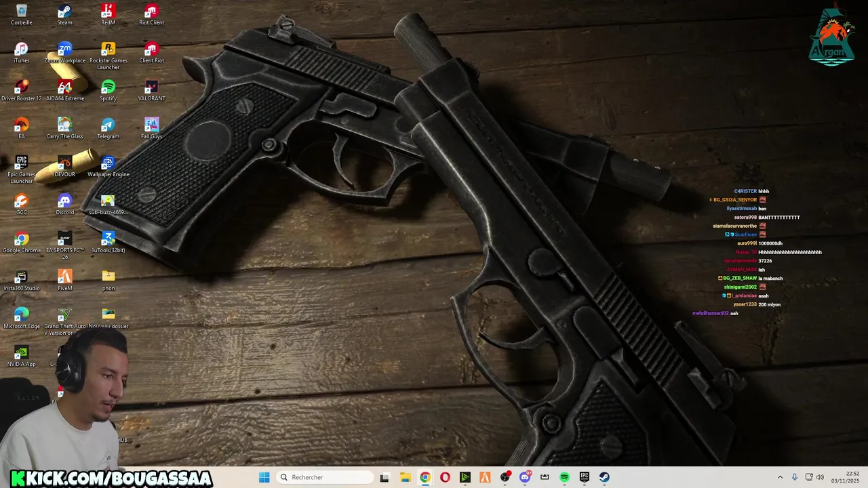Open the AIDA64 Extreme shortcut
Image resolution: width=868 pixels, height=488 pixels.
pyautogui.click(x=64, y=91)
